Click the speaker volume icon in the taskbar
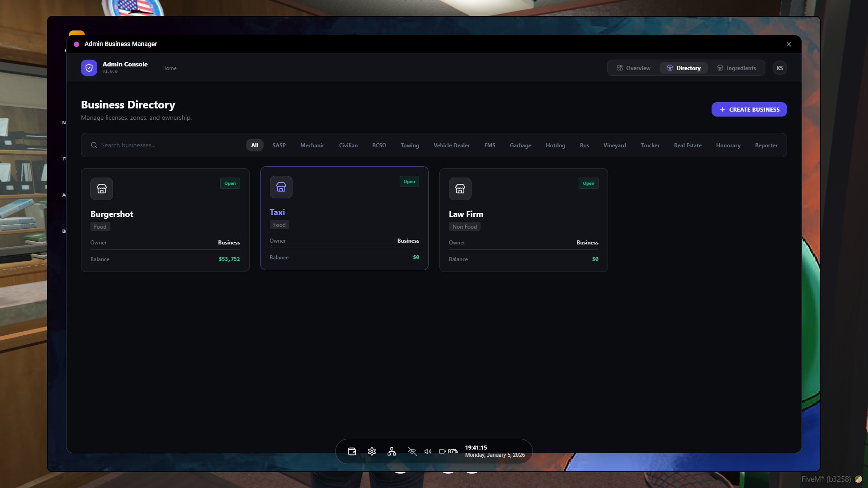 (x=428, y=451)
